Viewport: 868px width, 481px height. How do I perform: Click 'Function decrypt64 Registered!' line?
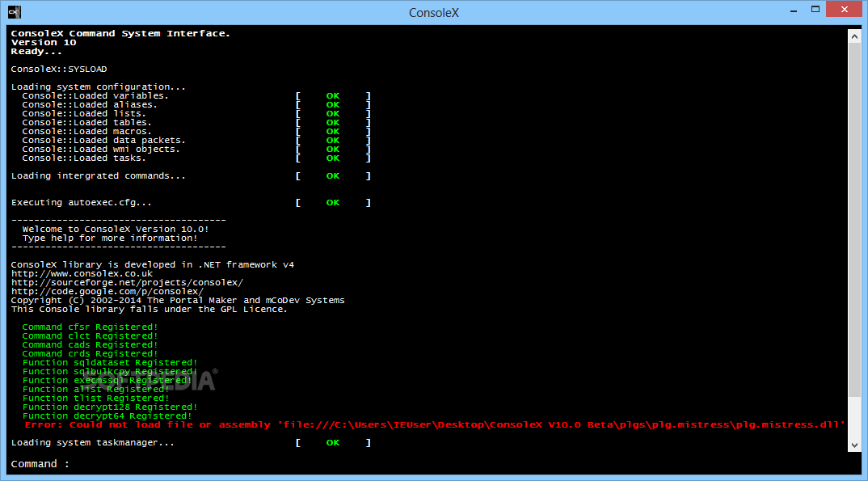(x=107, y=416)
